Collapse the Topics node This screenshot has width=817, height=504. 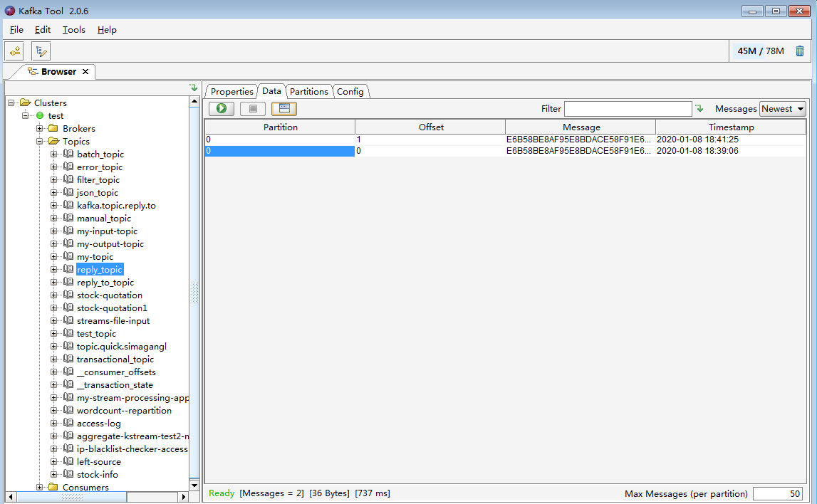40,141
